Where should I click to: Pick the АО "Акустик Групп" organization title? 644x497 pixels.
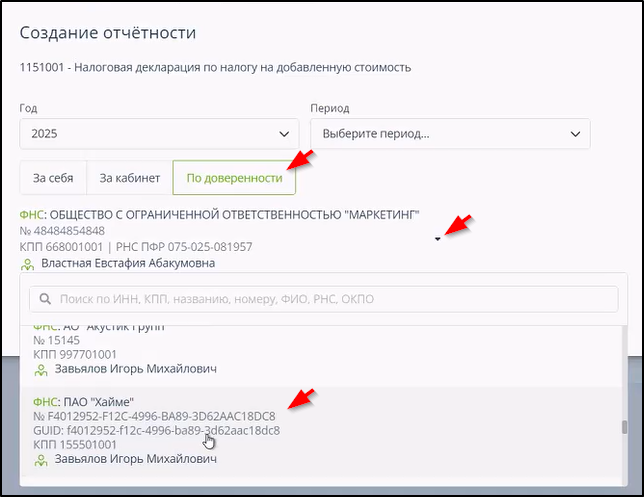(x=100, y=328)
